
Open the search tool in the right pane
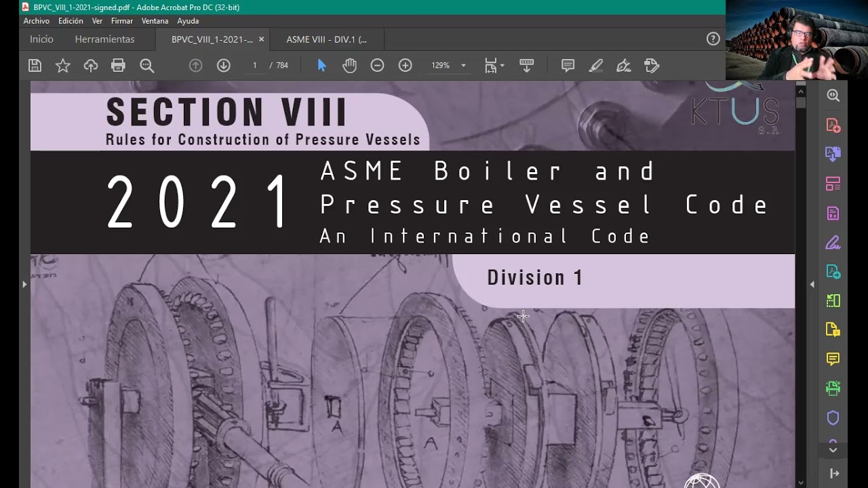tap(833, 96)
